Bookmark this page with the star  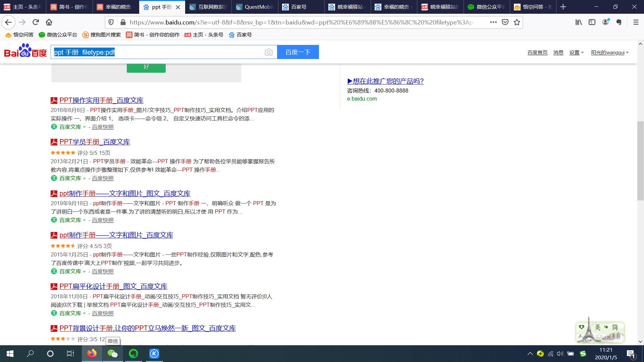517,22
